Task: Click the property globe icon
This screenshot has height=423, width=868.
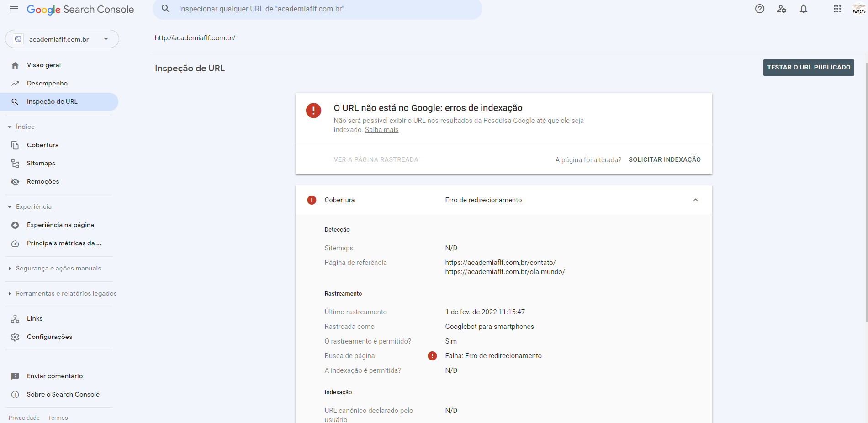Action: click(x=18, y=39)
